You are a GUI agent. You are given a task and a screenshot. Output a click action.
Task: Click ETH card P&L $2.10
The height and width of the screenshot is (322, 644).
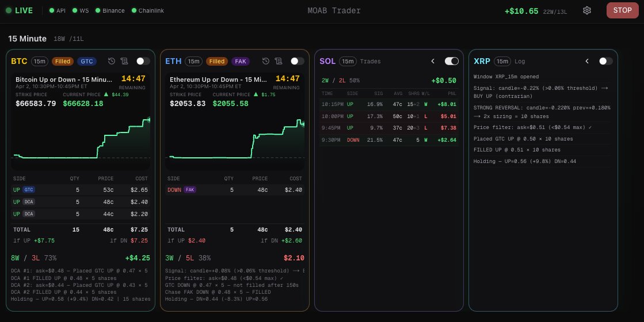294,258
